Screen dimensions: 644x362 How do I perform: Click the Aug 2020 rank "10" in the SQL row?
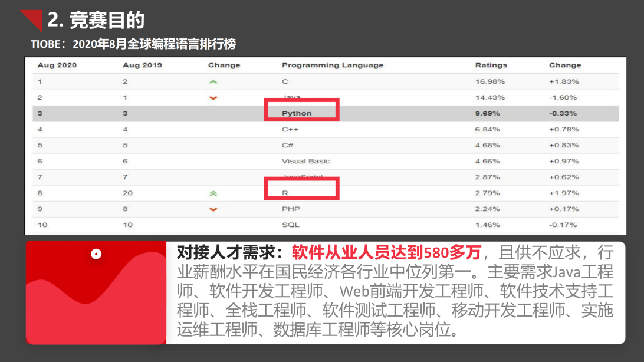click(42, 225)
